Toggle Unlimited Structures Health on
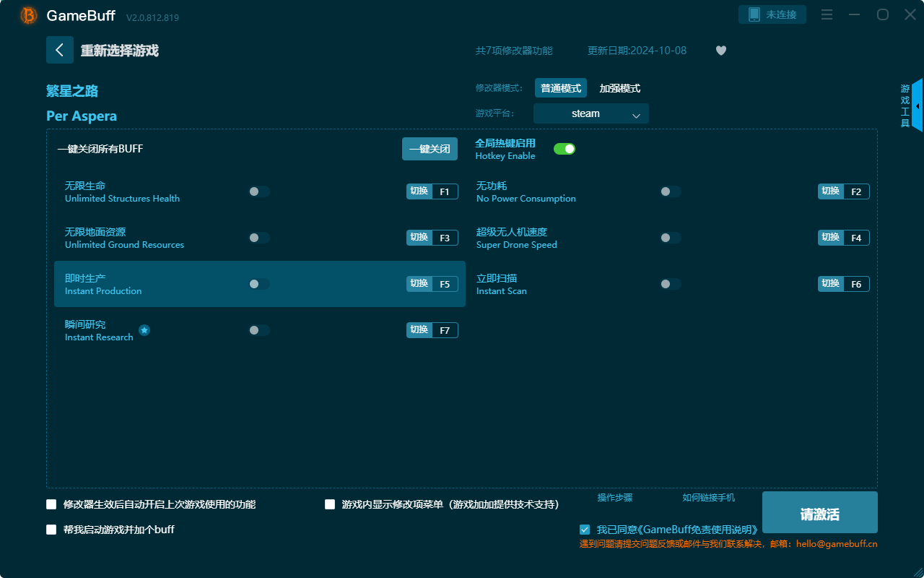Screen dimensions: 924x578 (x=259, y=191)
